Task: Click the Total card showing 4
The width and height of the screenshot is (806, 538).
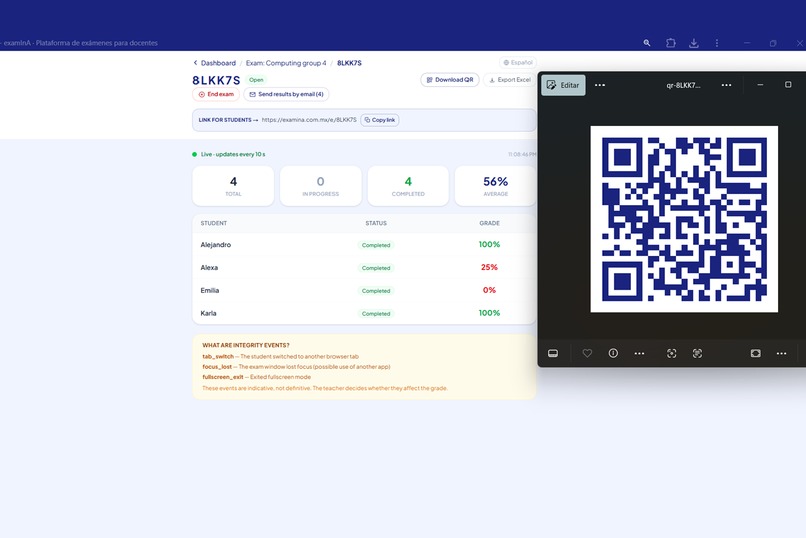Action: pos(233,186)
